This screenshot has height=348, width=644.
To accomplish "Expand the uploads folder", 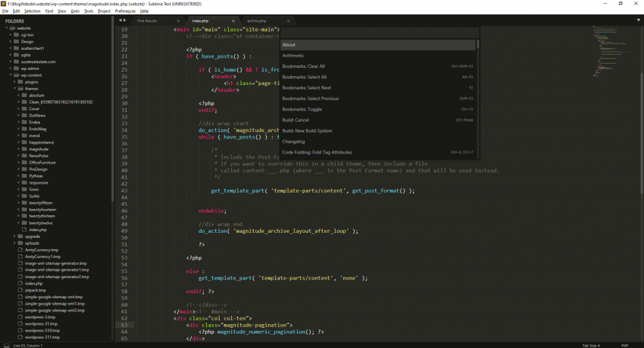I will pyautogui.click(x=14, y=243).
